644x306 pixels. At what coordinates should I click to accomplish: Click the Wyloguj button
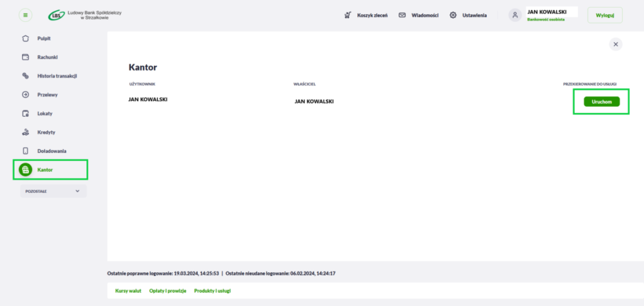[x=605, y=15]
